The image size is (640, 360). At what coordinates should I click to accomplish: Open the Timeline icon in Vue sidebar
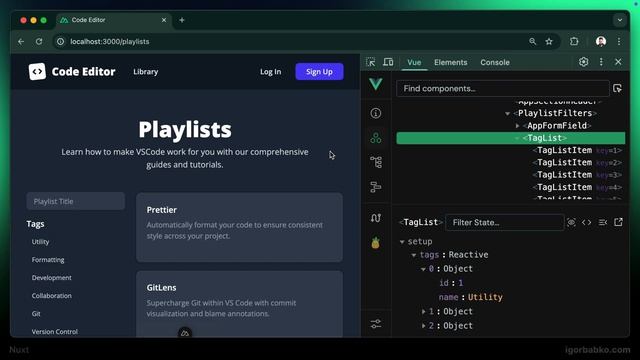point(376,187)
